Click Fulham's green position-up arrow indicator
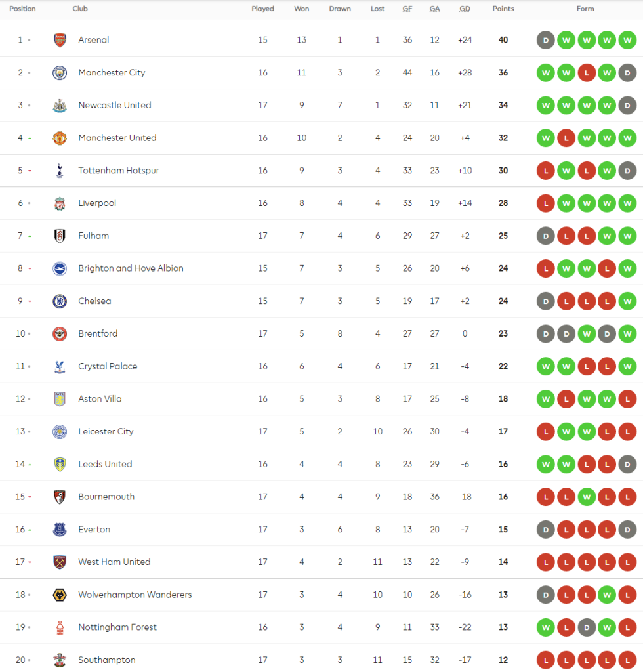643x672 pixels. [30, 236]
